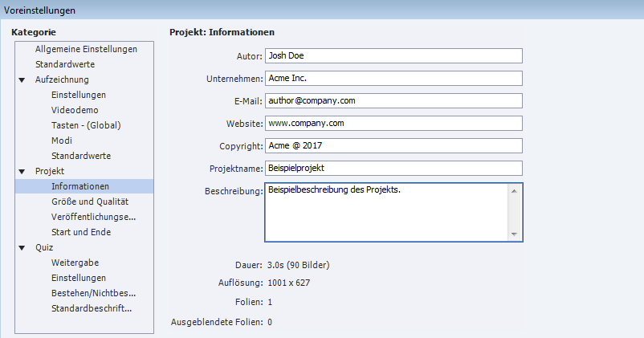Focus the E-Mail field
This screenshot has height=338, width=644.
point(393,101)
